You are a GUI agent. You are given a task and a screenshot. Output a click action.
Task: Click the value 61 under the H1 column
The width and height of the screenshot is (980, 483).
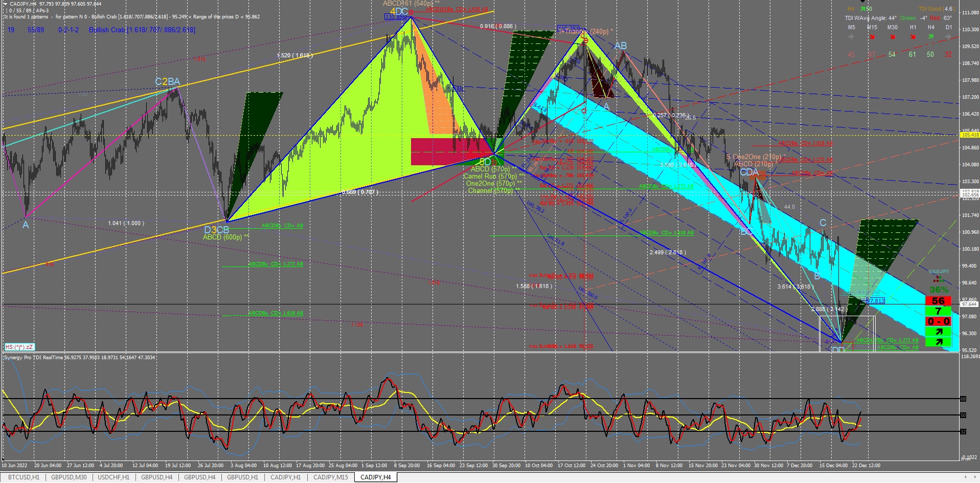tap(913, 54)
